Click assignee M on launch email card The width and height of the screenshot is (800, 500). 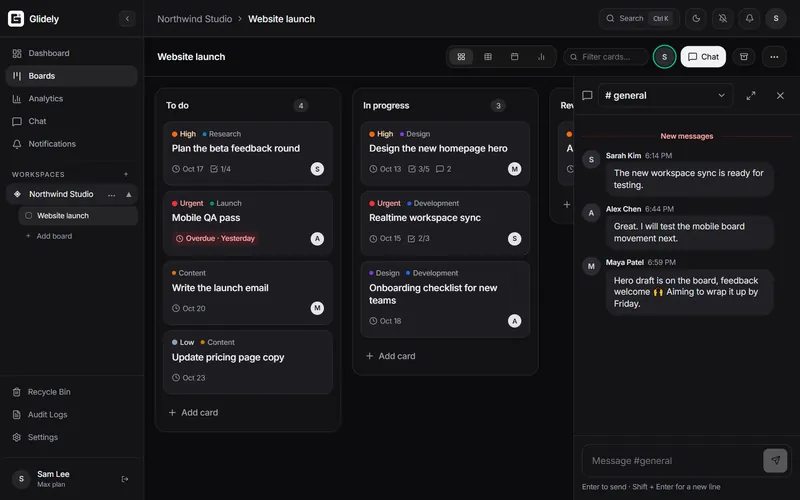(x=317, y=308)
